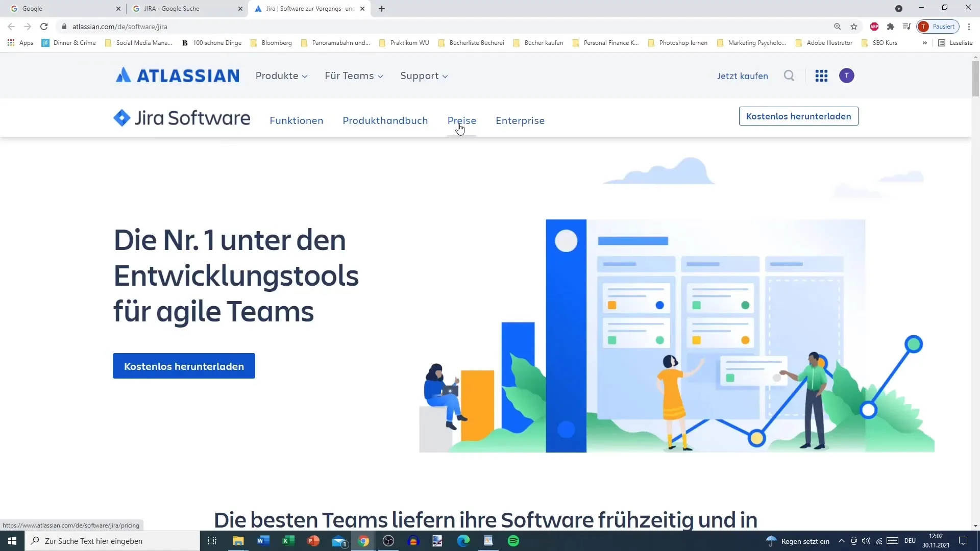This screenshot has width=980, height=551.
Task: Expand the Für Teams dropdown menu
Action: (x=354, y=76)
